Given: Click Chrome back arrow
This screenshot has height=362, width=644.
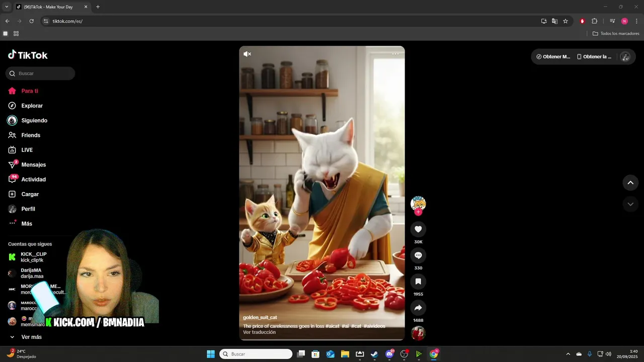Looking at the screenshot, I should 7,21.
